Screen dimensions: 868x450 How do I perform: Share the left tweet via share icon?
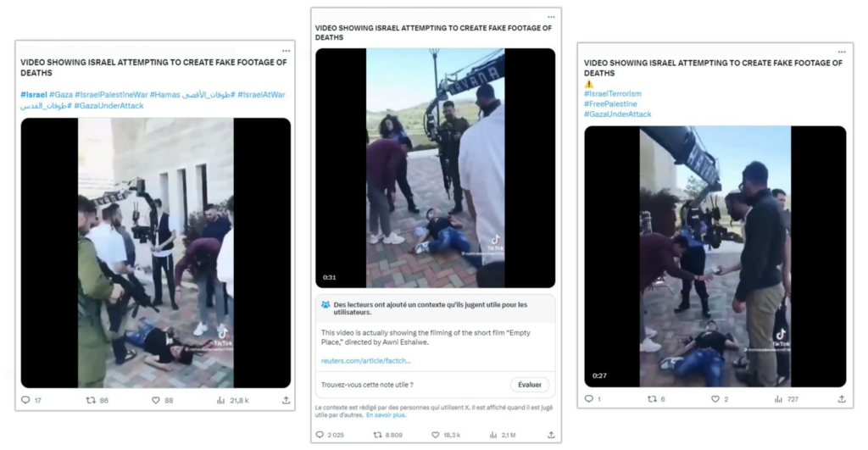(x=286, y=400)
